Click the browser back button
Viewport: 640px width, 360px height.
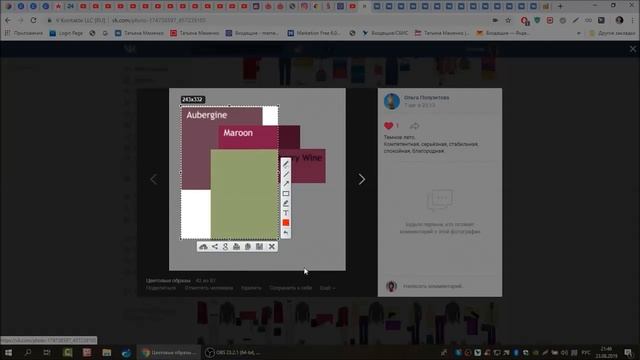click(x=8, y=20)
